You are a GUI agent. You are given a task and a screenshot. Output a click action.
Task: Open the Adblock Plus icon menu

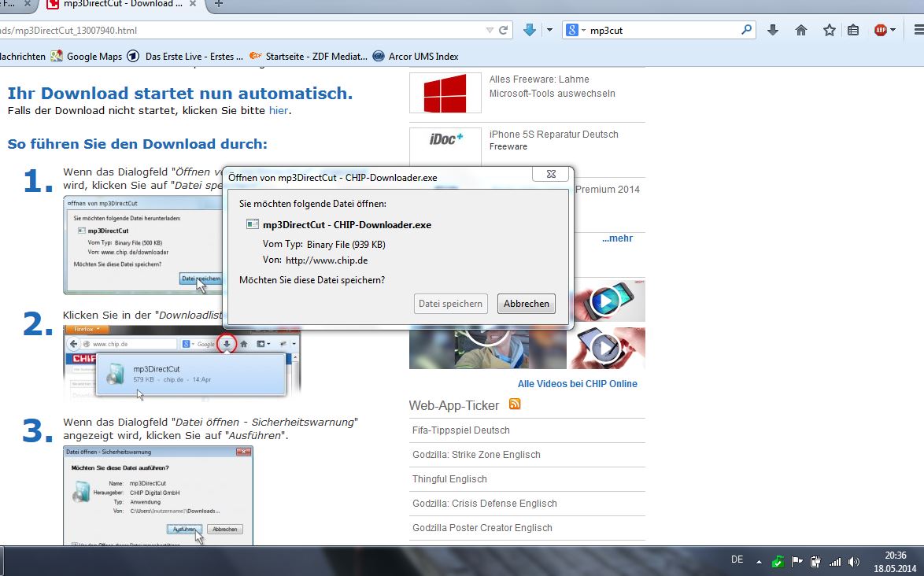click(x=885, y=30)
